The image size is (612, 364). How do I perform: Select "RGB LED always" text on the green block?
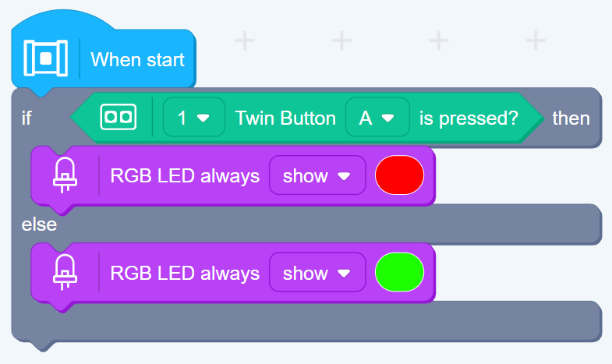[185, 274]
